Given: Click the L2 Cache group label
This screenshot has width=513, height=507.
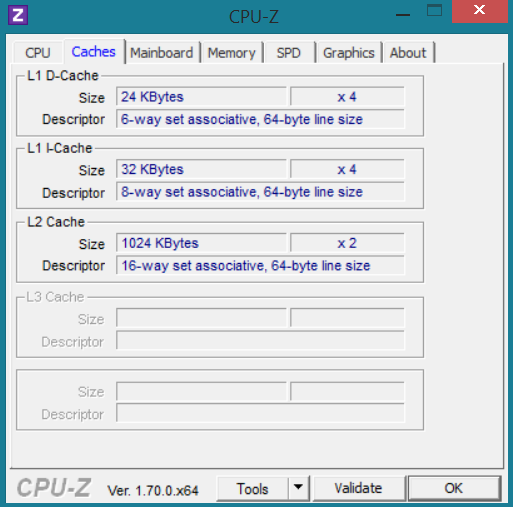Looking at the screenshot, I should 56,222.
